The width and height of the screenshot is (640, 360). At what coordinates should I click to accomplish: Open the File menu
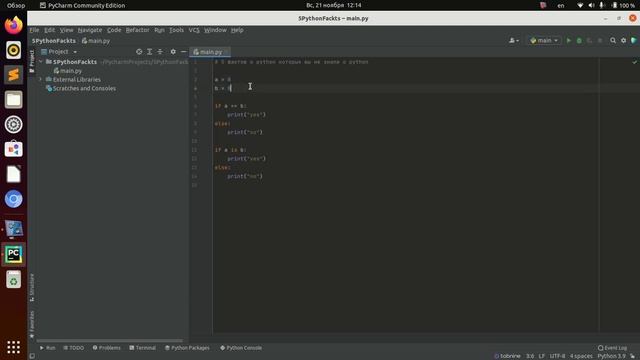tap(34, 30)
